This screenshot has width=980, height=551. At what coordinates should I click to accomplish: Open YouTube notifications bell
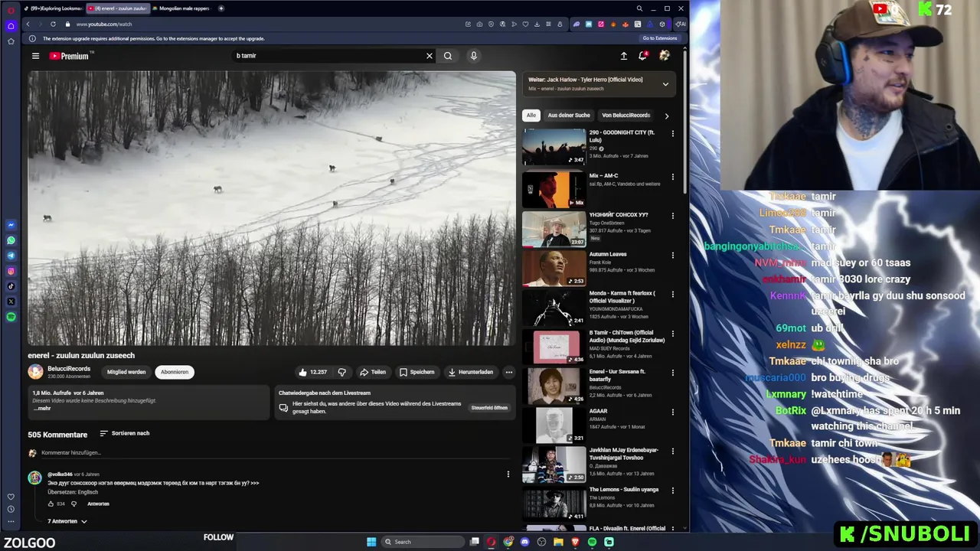(x=643, y=56)
